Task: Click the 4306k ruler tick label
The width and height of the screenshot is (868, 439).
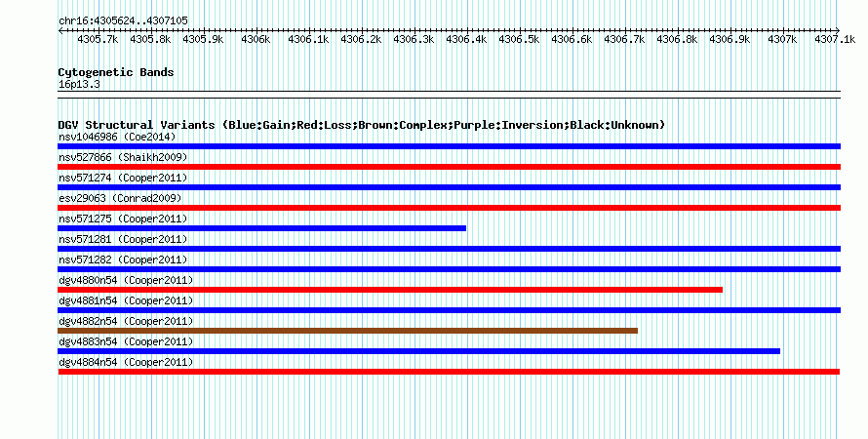Action: click(x=256, y=39)
